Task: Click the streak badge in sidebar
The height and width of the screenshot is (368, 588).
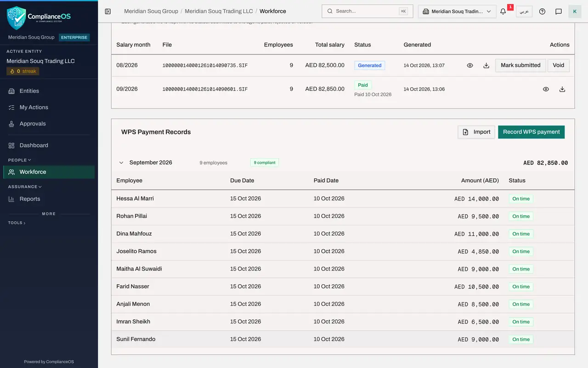Action: pos(23,71)
